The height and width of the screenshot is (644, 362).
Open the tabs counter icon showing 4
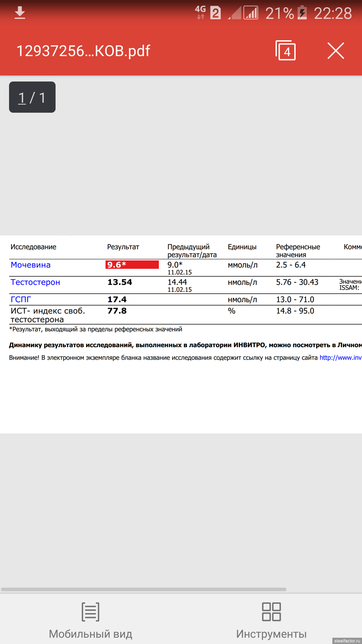286,50
